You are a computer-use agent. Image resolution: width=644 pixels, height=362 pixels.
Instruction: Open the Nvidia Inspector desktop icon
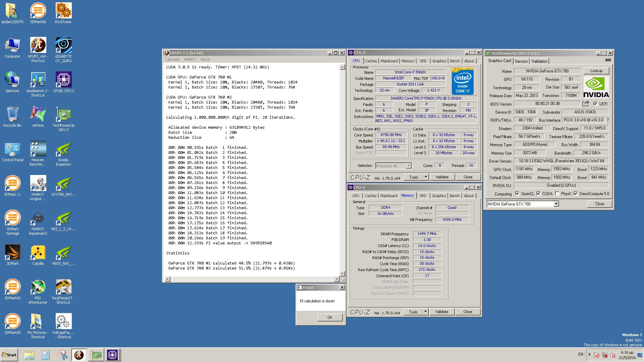point(63,154)
